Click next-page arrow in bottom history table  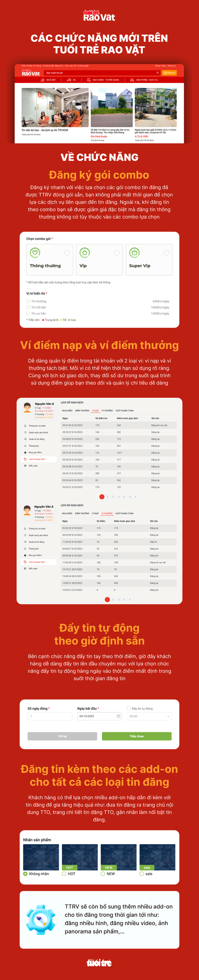tap(130, 599)
